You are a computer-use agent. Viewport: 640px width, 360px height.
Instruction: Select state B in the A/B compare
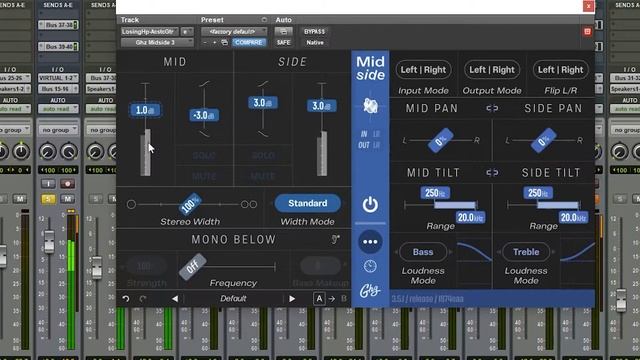click(344, 299)
